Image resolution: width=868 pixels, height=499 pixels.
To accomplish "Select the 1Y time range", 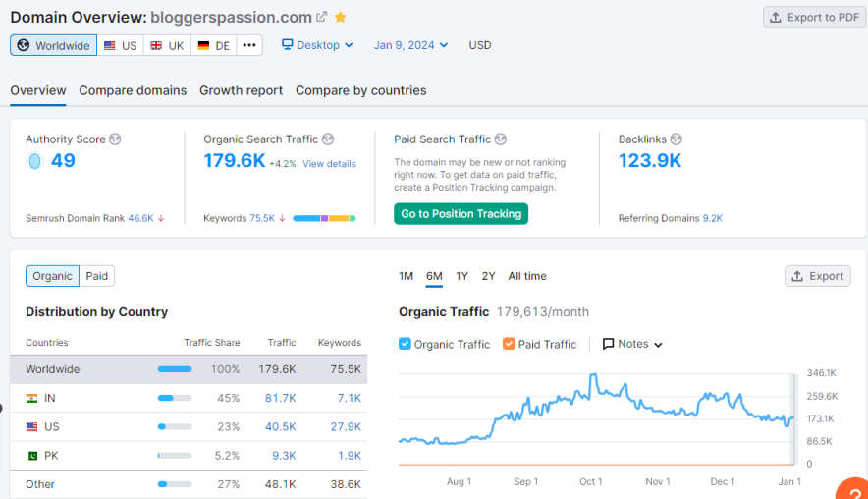I will click(461, 276).
